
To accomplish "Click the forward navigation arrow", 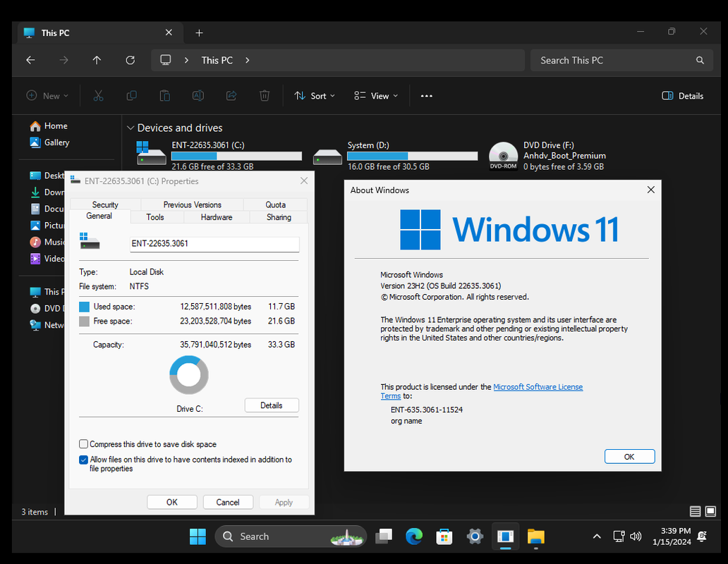I will pyautogui.click(x=63, y=61).
